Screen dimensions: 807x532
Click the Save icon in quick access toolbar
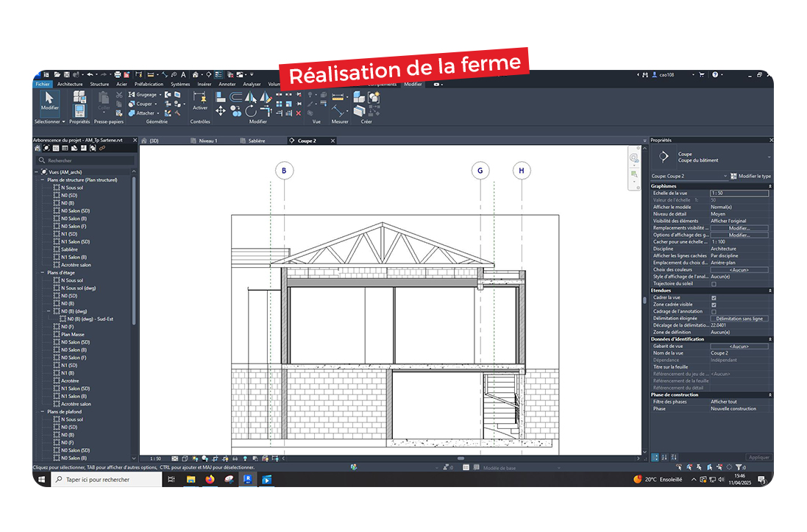point(66,74)
